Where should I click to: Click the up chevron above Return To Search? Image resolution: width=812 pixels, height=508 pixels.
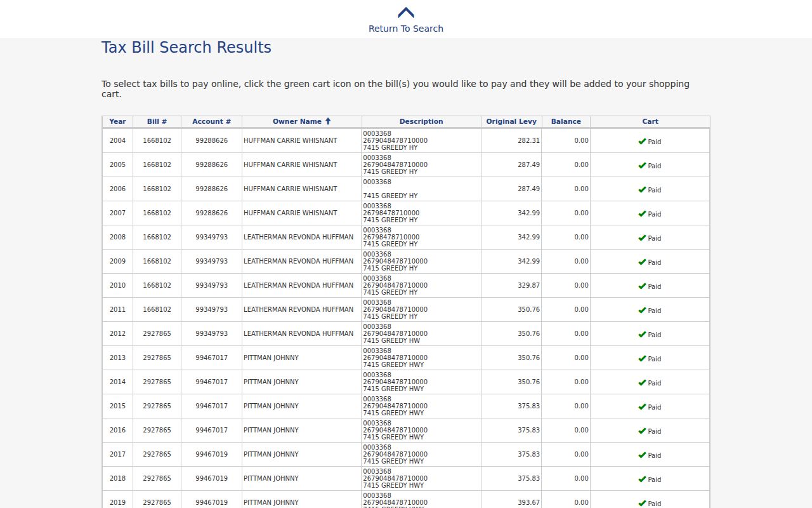(x=406, y=13)
